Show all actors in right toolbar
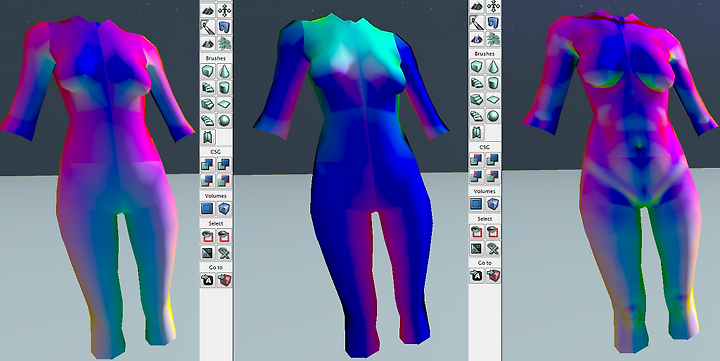720x361 pixels. coord(493,248)
